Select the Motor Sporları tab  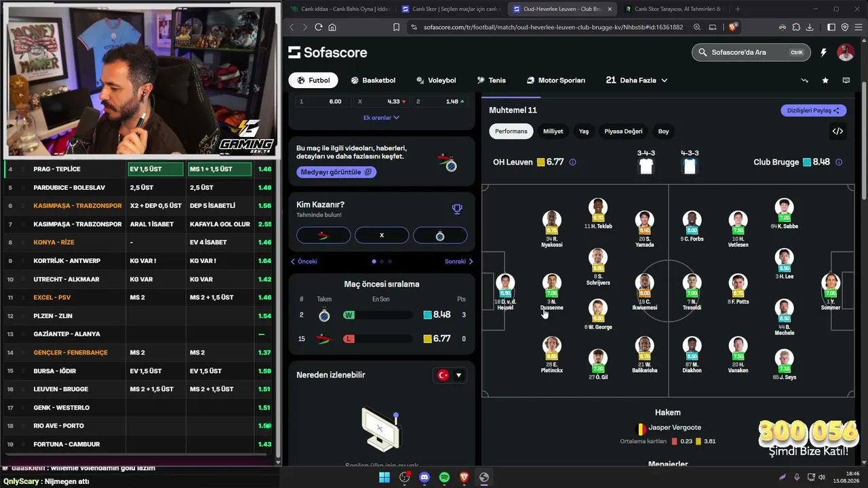pos(556,80)
